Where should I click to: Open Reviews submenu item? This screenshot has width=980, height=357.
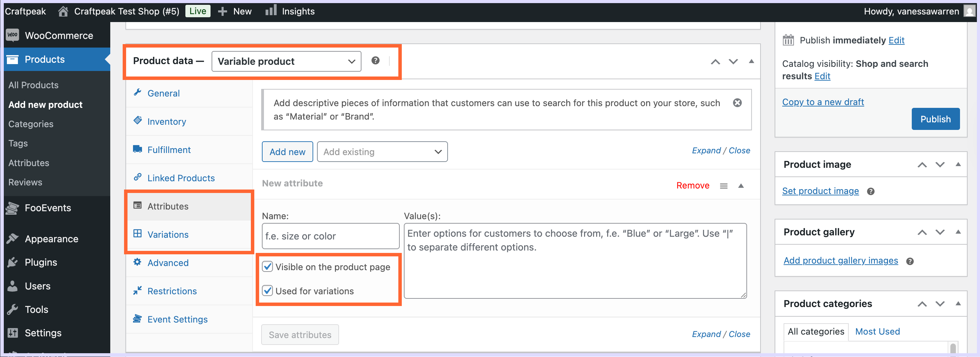[x=25, y=182]
